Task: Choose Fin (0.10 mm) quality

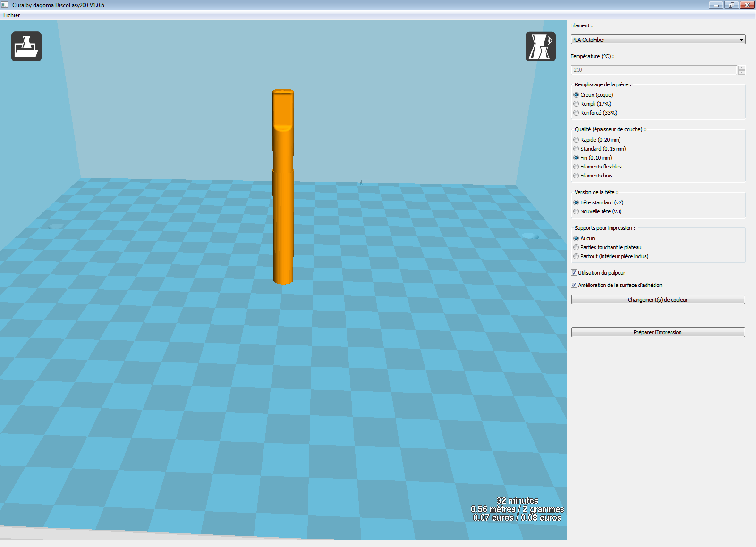Action: coord(593,158)
